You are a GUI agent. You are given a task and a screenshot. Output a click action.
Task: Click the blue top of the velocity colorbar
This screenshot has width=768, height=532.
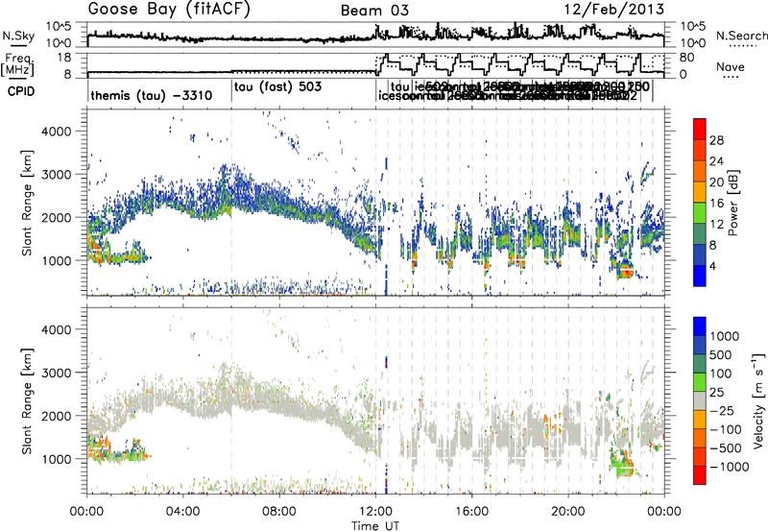click(700, 326)
